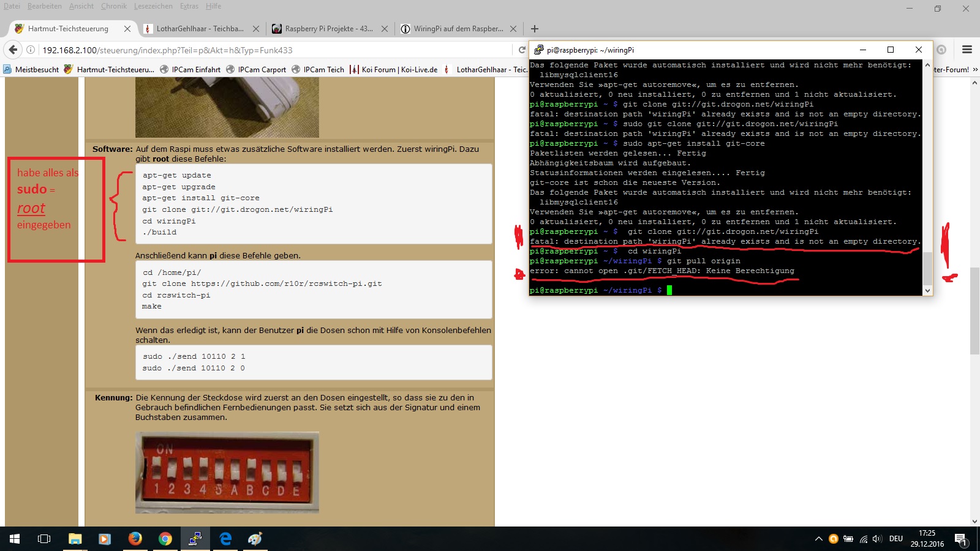Open Google Chrome from the taskbar
Viewport: 980px width, 551px height.
click(165, 539)
